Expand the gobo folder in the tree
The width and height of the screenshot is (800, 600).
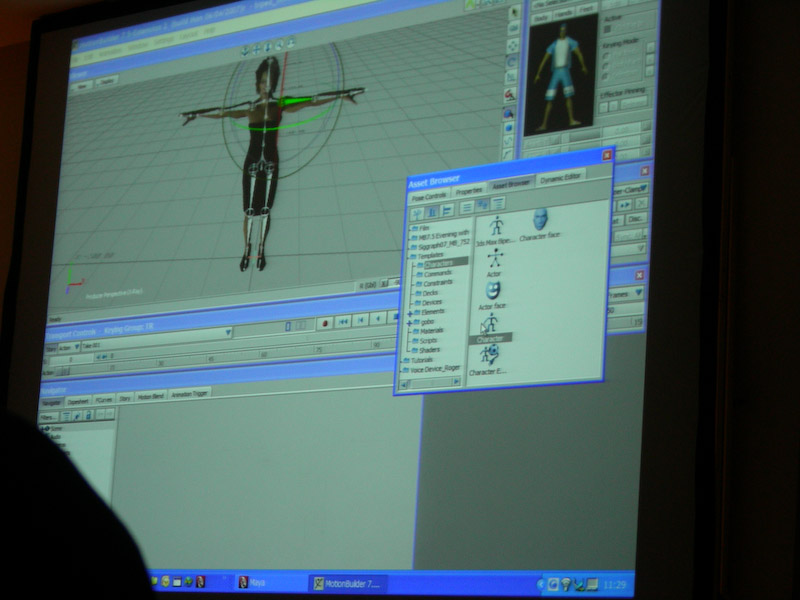coord(409,323)
